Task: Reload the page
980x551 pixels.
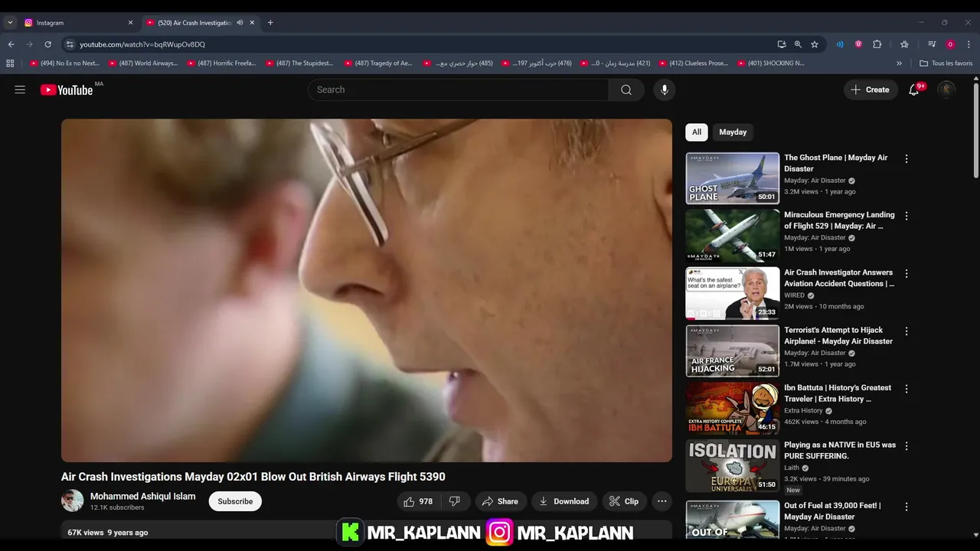Action: click(x=47, y=44)
